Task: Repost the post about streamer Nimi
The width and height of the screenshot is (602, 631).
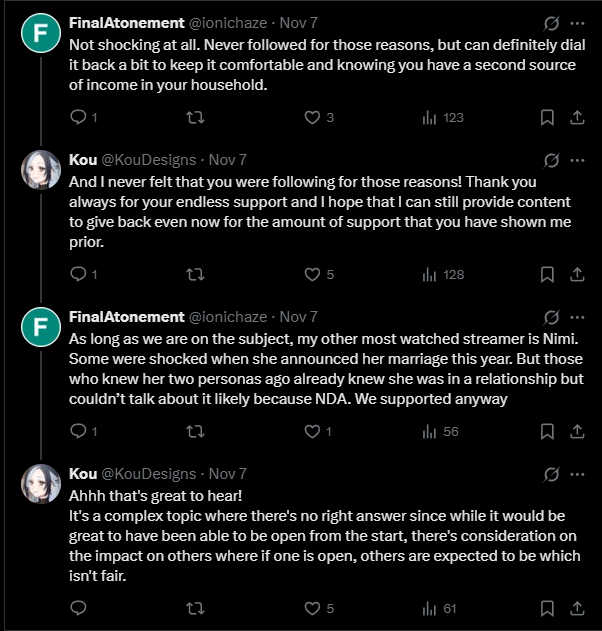Action: click(196, 432)
